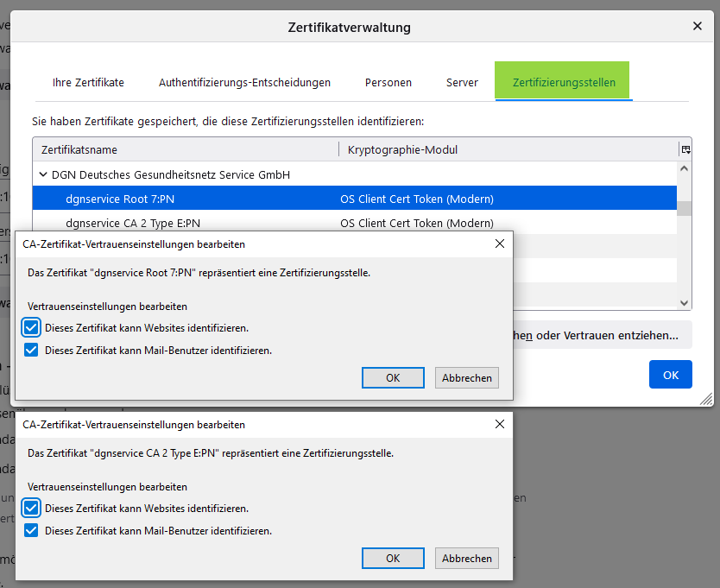Open the column picker icon in table header
Screen dimensions: 720x588
(685, 149)
